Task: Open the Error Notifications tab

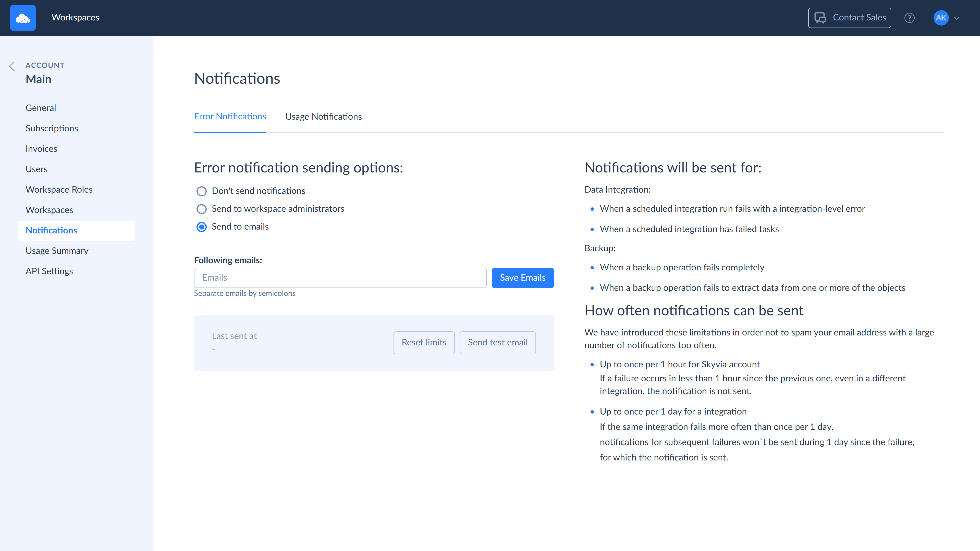Action: click(230, 116)
